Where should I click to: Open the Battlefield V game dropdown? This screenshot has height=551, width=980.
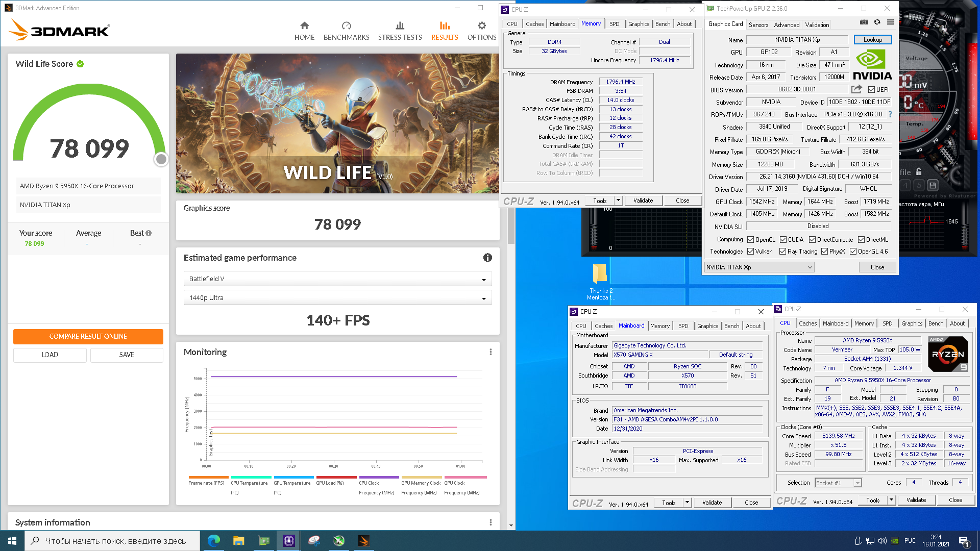click(337, 279)
